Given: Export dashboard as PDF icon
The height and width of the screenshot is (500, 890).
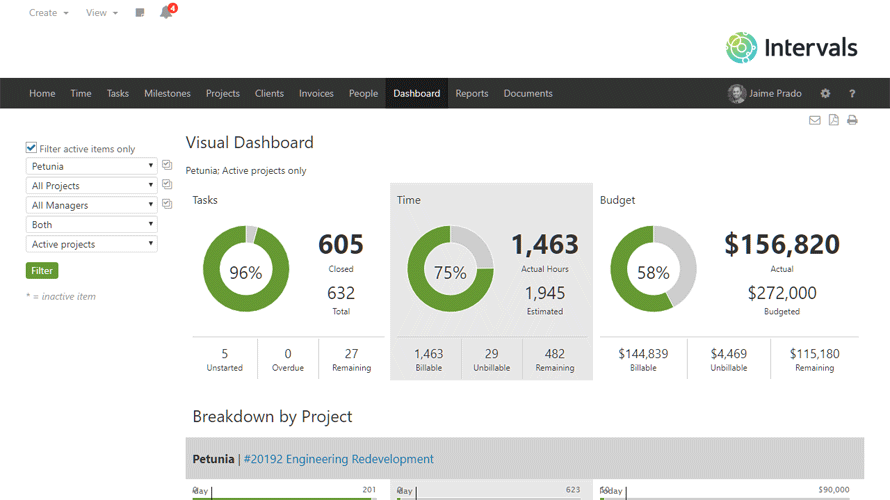Looking at the screenshot, I should [833, 120].
